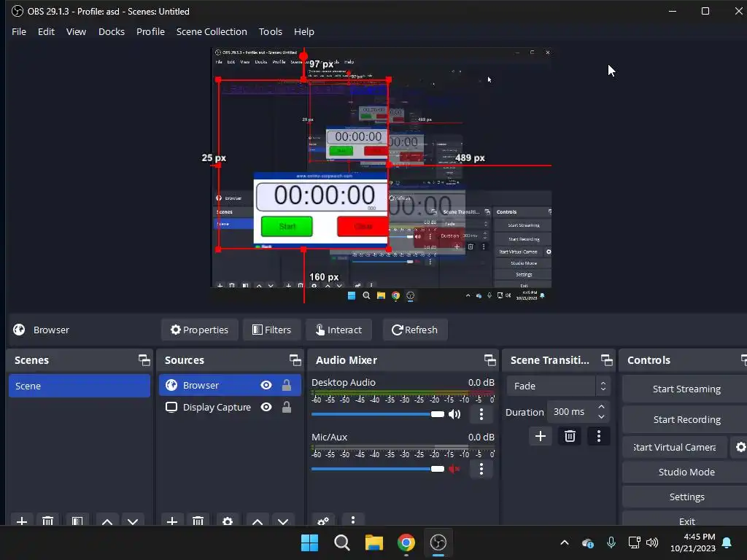Open the Edit menu

pos(46,31)
